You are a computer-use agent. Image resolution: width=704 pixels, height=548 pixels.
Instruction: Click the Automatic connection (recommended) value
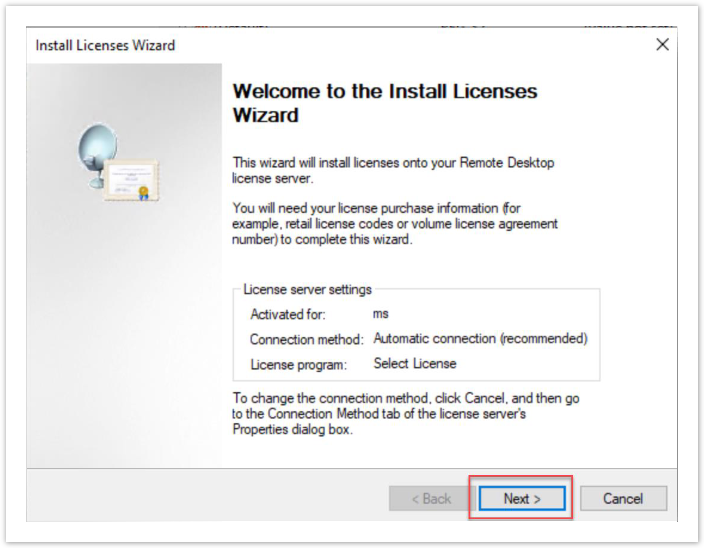point(480,339)
